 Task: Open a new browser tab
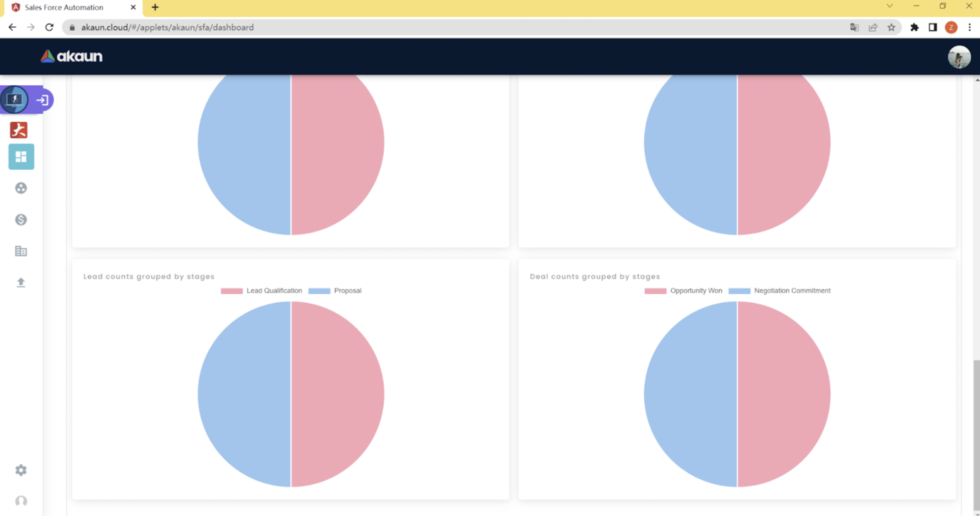[155, 7]
